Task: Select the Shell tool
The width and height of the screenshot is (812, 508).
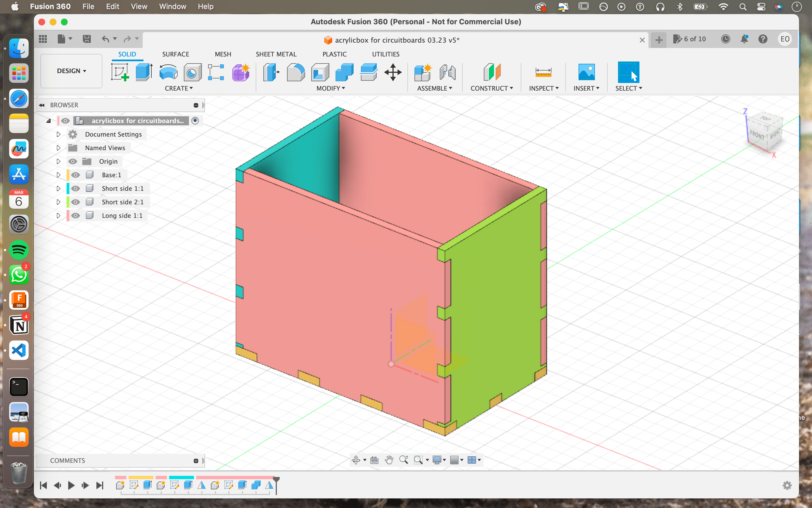Action: [x=320, y=72]
